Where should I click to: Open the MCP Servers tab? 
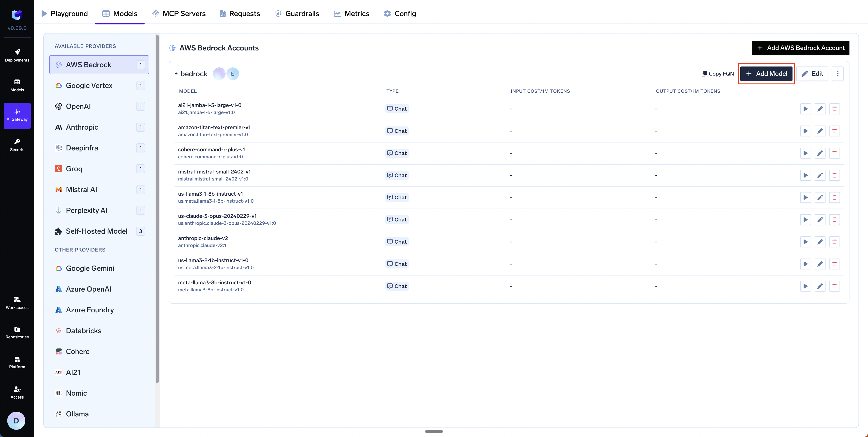179,14
